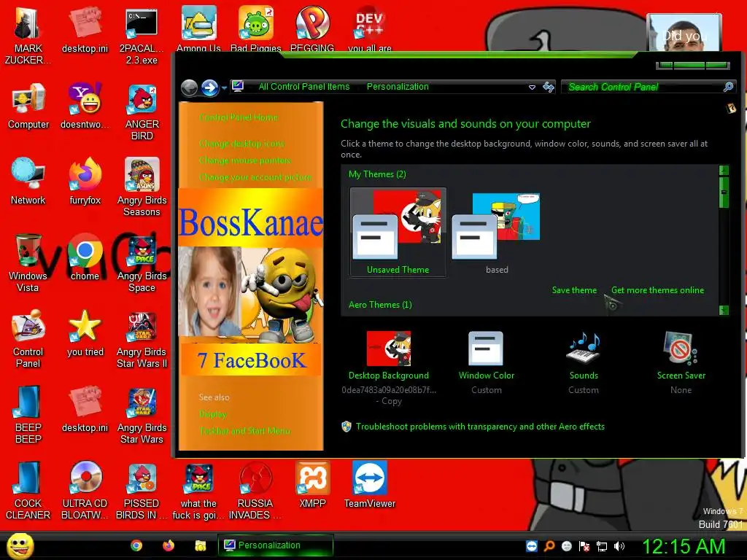Open the taskbar file explorer icon
Image resolution: width=747 pixels, height=560 pixels.
coord(200,545)
